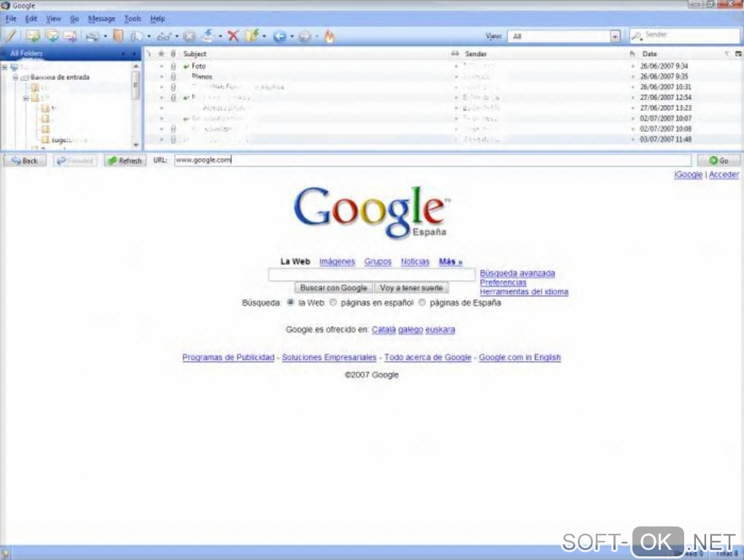Open the Go menu

(x=74, y=18)
